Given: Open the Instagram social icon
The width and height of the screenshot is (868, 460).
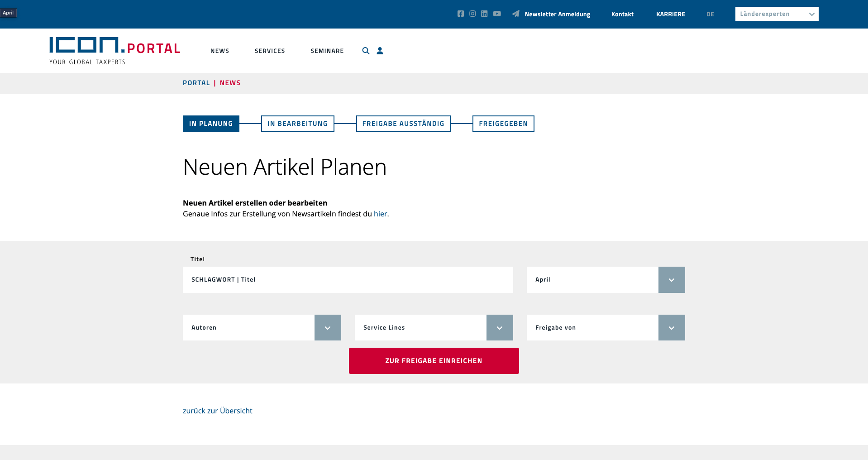Looking at the screenshot, I should tap(472, 14).
